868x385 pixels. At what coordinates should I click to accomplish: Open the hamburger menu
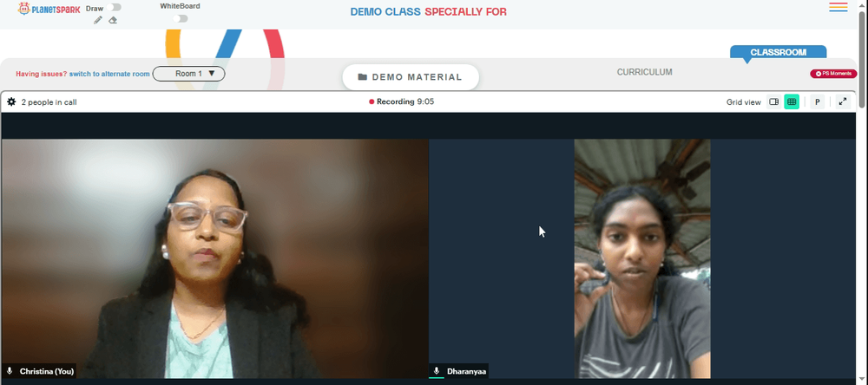click(x=838, y=7)
